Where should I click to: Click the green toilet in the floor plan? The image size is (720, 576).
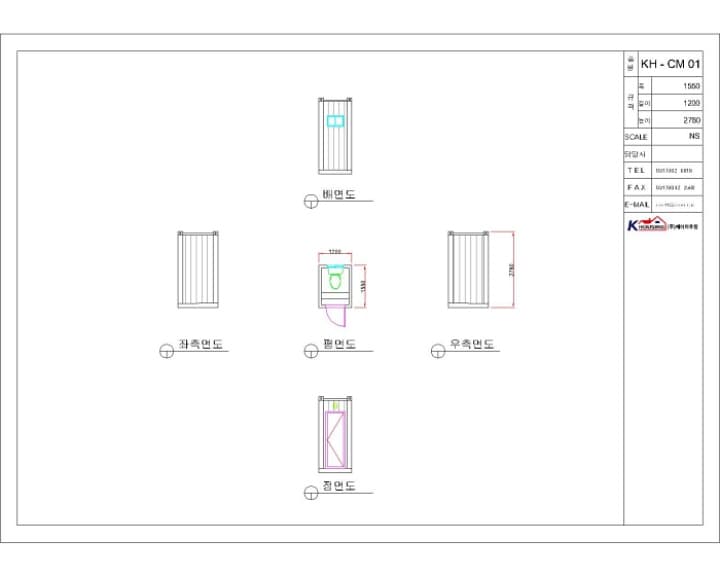[x=336, y=279]
